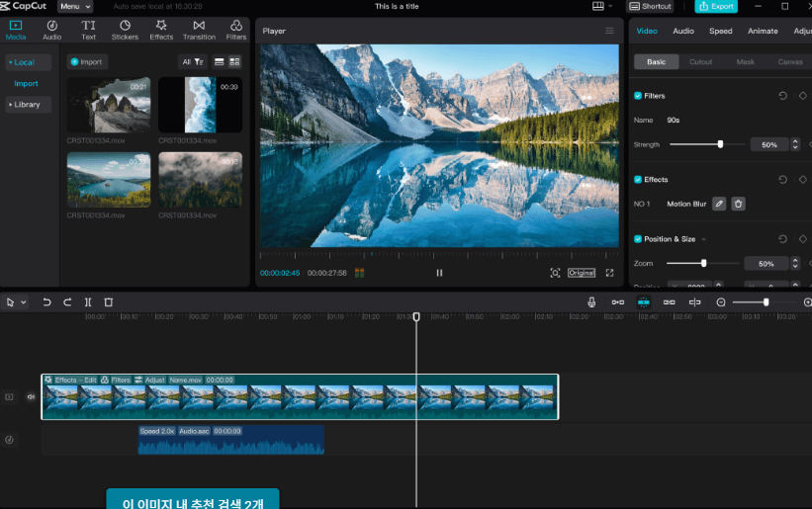Expand the All filter dropdown

(192, 61)
